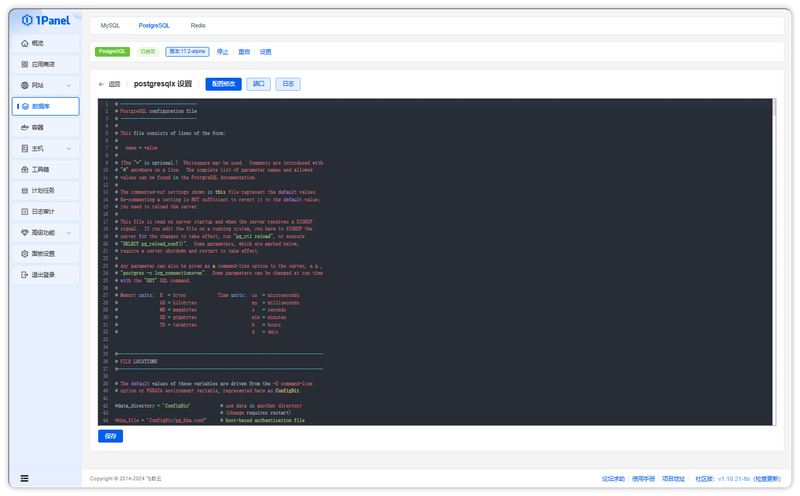Viewport: 800px width, 496px height.
Task: Open the 项目地址 project address link
Action: pos(673,479)
